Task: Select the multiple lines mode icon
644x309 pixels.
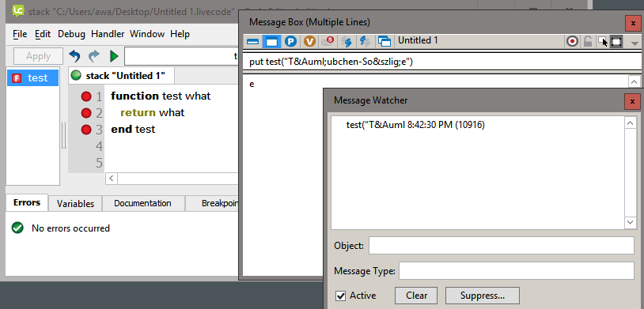Action: tap(272, 41)
